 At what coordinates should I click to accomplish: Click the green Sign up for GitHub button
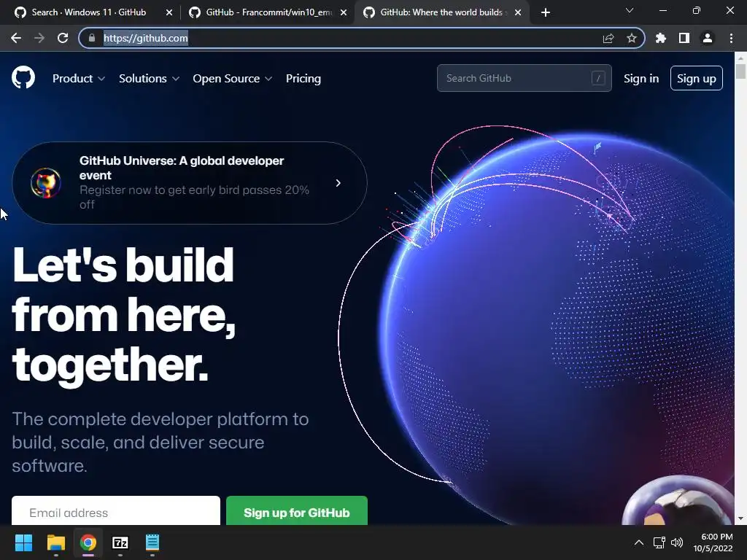pyautogui.click(x=297, y=511)
